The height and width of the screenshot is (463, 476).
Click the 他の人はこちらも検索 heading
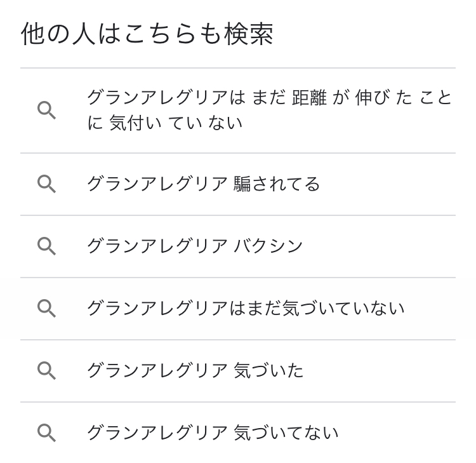pos(147,34)
